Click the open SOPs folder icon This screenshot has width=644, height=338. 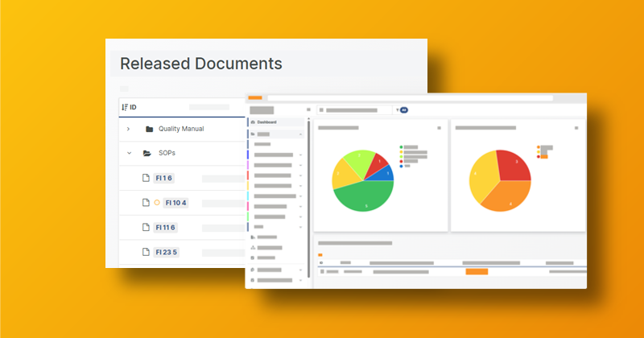tap(147, 153)
